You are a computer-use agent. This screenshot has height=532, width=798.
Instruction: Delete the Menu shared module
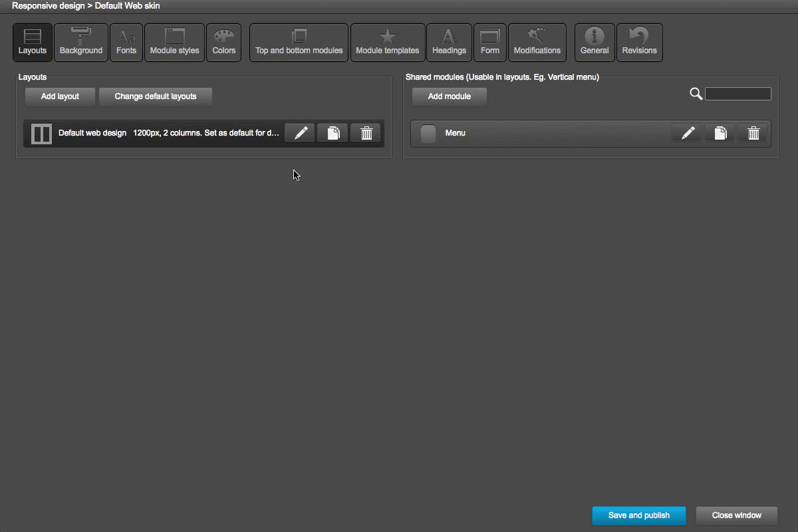[753, 132]
